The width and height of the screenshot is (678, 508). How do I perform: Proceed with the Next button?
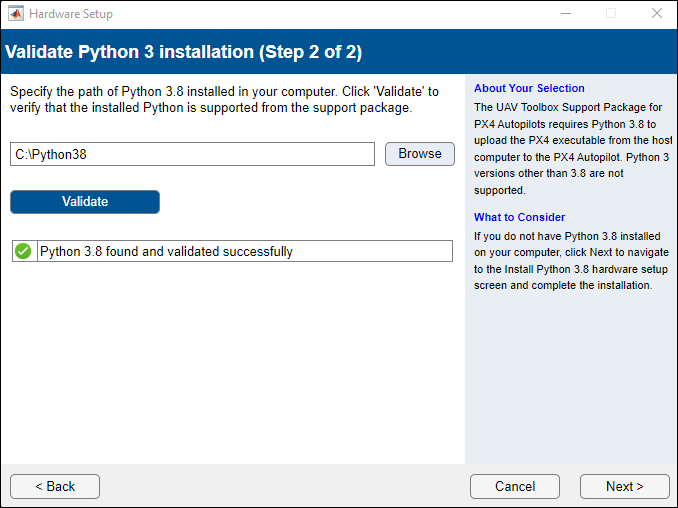(624, 486)
